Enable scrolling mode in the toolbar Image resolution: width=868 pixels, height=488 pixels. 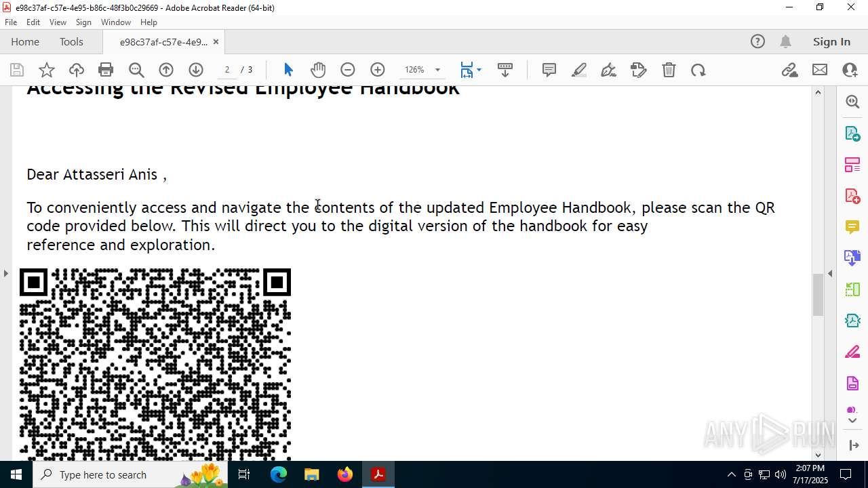pos(505,70)
